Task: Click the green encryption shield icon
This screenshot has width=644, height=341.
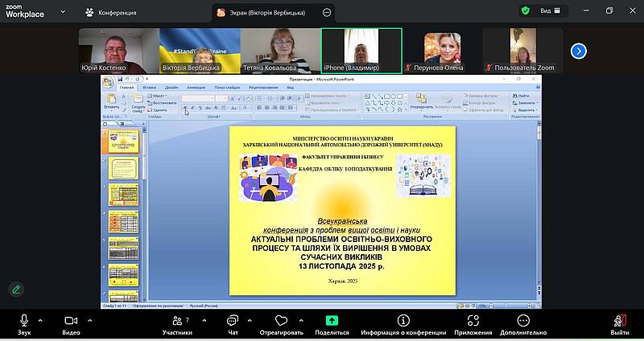Action: click(x=526, y=11)
